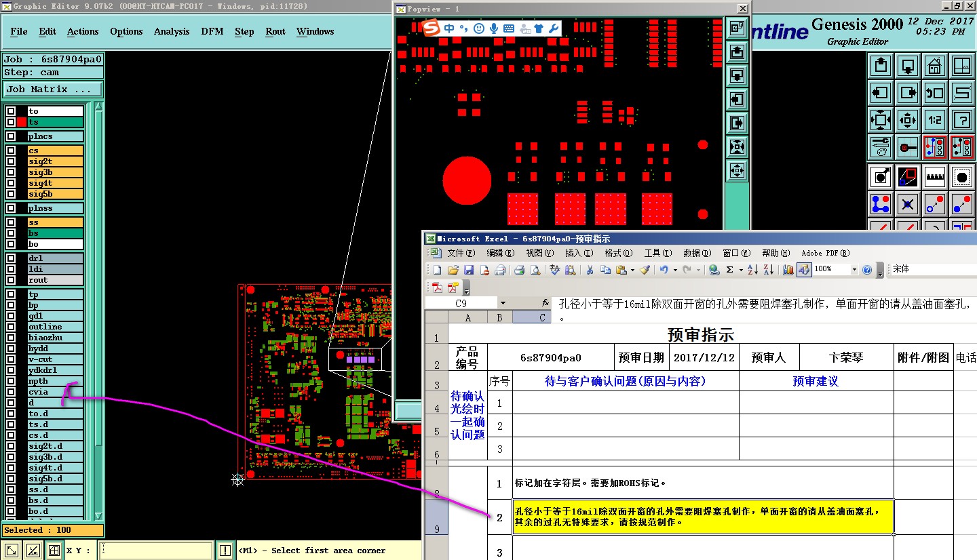This screenshot has width=977, height=560.
Task: Click the previous view undo-zoom icon
Action: [x=934, y=93]
